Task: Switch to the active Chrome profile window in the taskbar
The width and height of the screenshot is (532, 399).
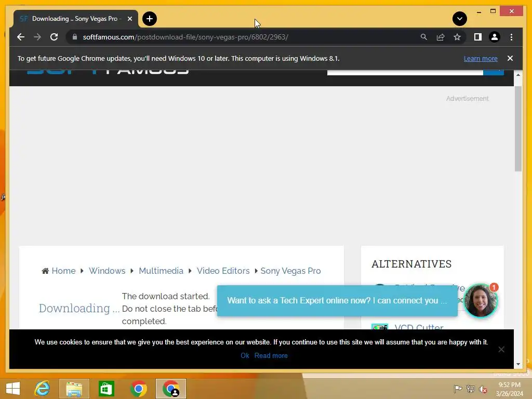Action: click(x=170, y=389)
